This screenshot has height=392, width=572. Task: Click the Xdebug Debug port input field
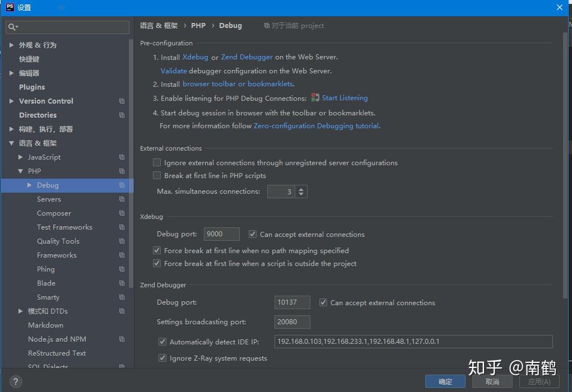coord(221,234)
